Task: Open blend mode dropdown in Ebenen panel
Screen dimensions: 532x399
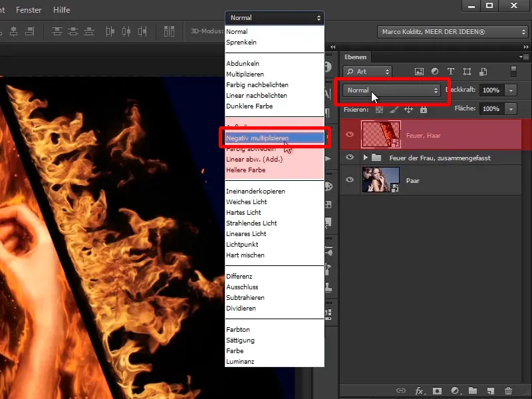Action: pos(392,90)
